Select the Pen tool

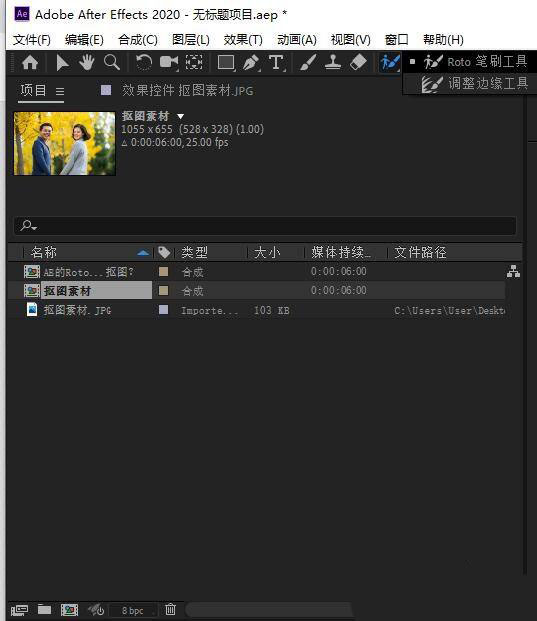(251, 63)
